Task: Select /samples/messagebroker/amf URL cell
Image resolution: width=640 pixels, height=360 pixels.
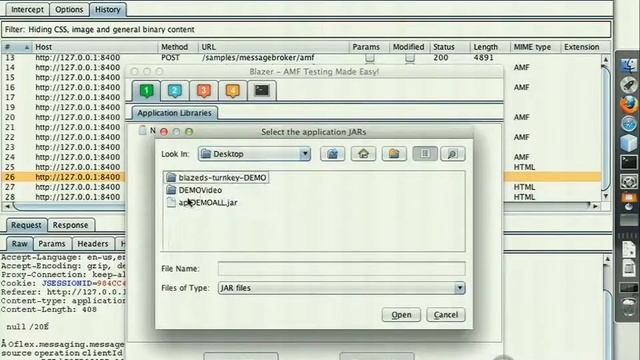Action: 258,58
